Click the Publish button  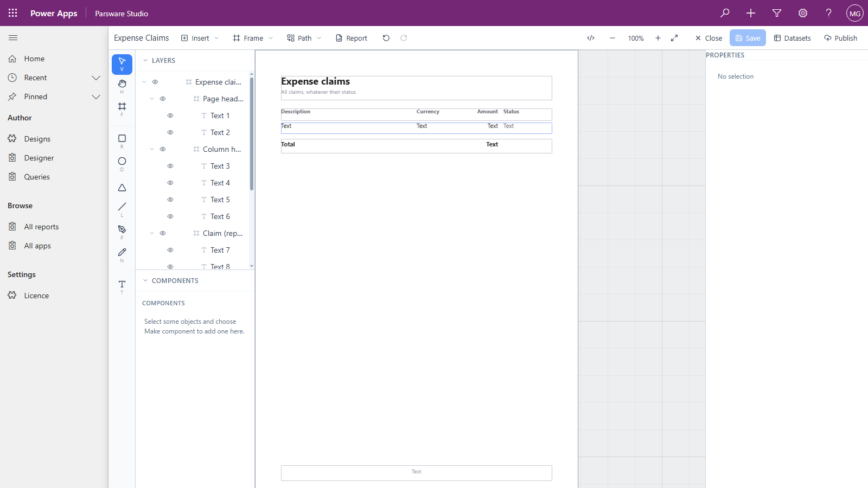tap(840, 38)
